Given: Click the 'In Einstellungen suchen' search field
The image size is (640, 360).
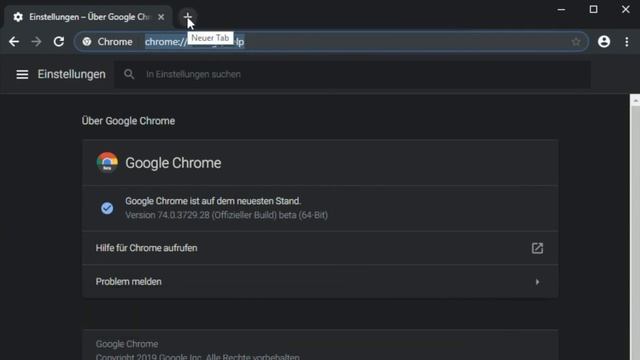Looking at the screenshot, I should pyautogui.click(x=352, y=74).
